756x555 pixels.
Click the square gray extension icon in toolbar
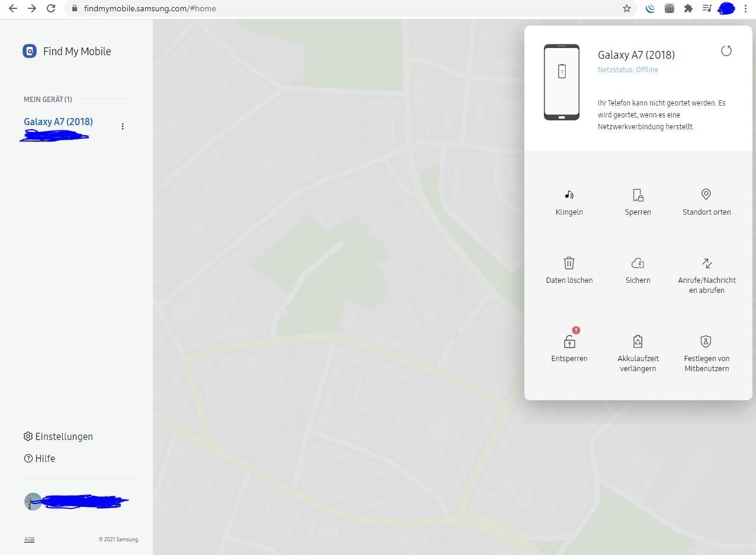point(669,8)
